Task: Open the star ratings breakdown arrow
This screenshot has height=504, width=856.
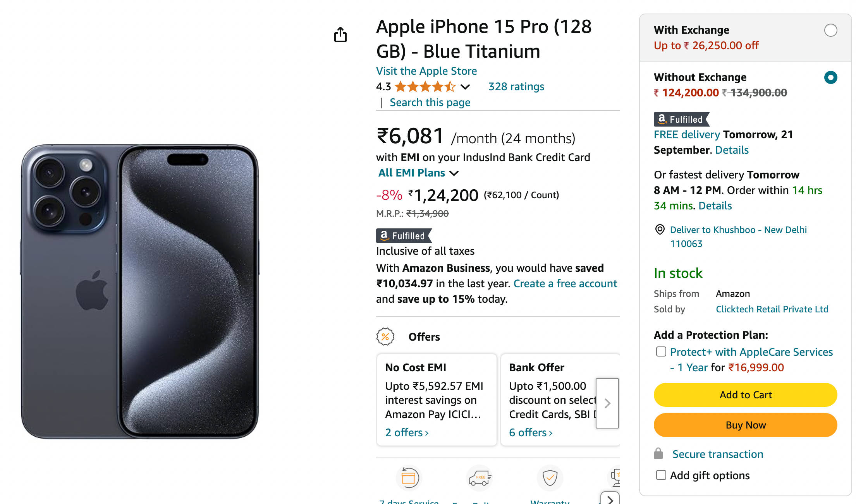Action: tap(465, 87)
